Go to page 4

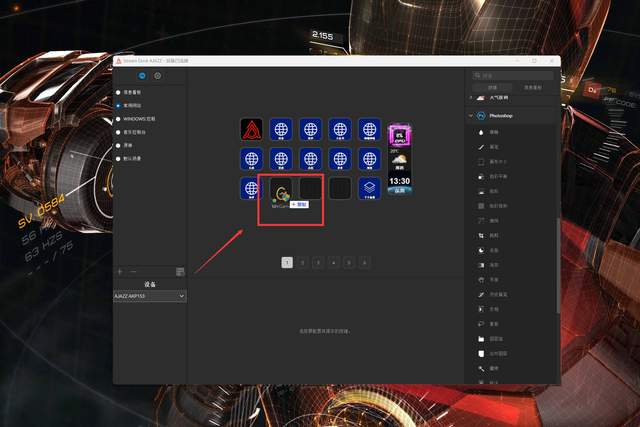[x=333, y=262]
